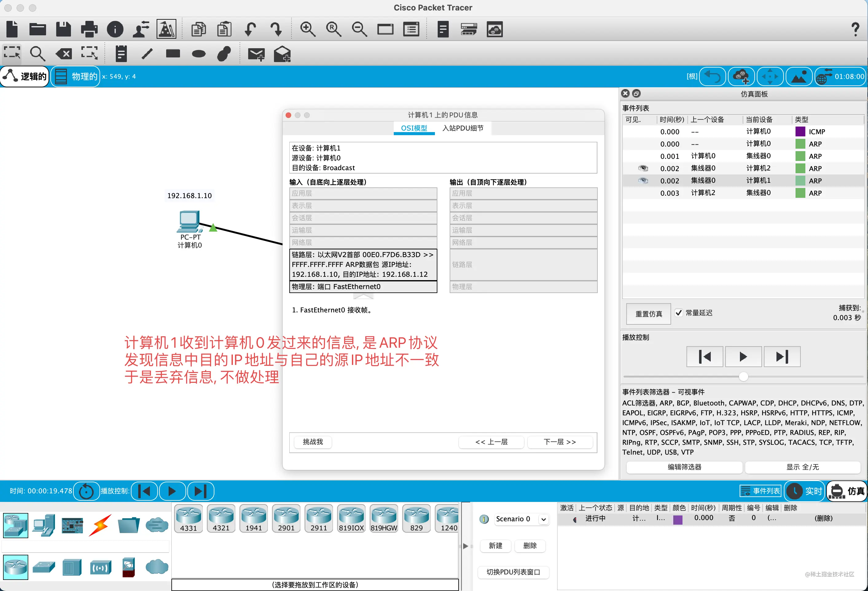The height and width of the screenshot is (591, 868).
Task: Click the purple PDU list color swatch
Action: (678, 520)
